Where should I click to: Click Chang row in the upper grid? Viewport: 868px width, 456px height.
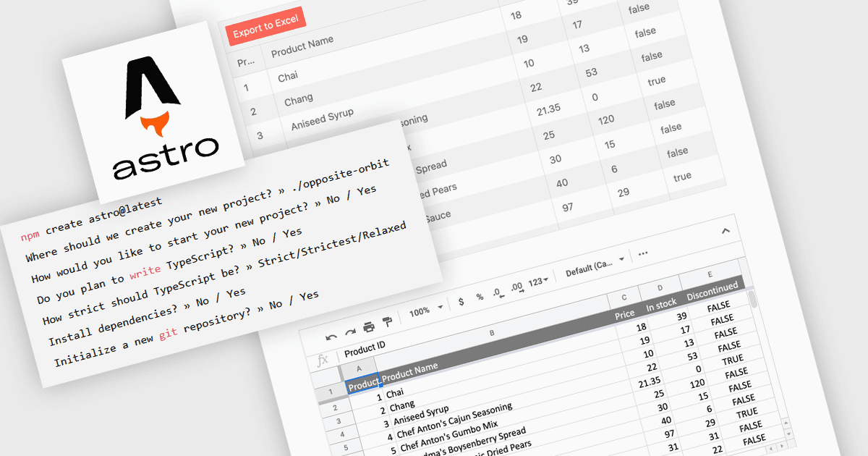(x=299, y=100)
